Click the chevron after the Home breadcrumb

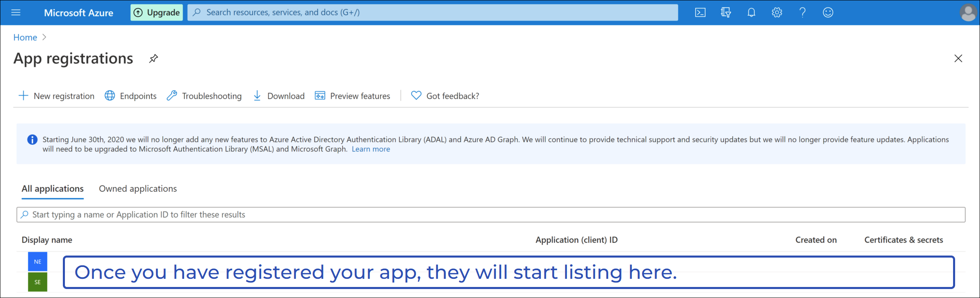tap(44, 37)
